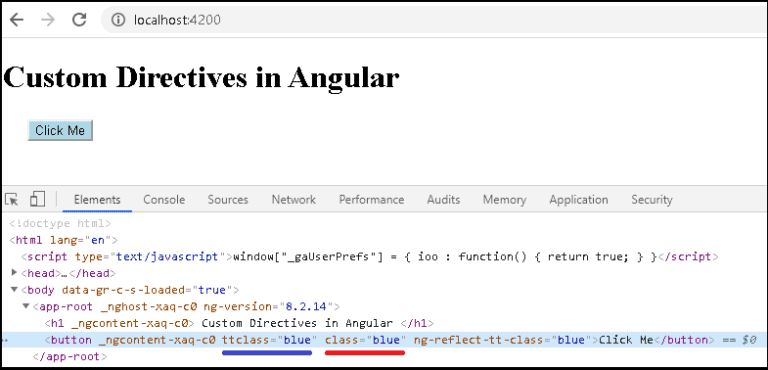Collapse the body element node
Screen dimensions: 768x370
tap(14, 290)
